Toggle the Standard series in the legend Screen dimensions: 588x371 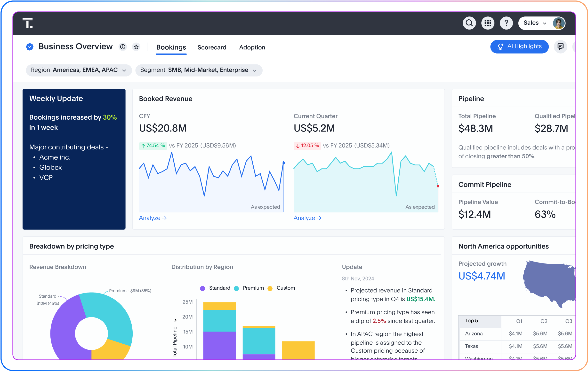click(219, 288)
